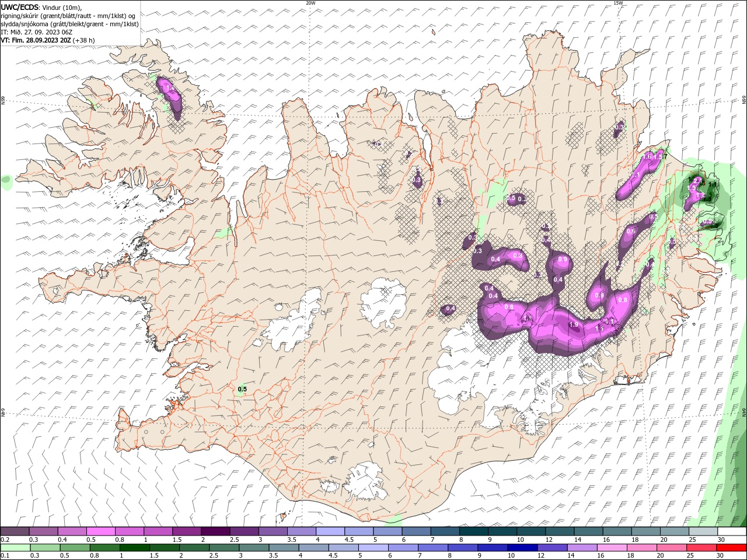Click the black '0.5' value in southwest Iceland
Viewport: 747px width, 560px height.
coord(243,389)
